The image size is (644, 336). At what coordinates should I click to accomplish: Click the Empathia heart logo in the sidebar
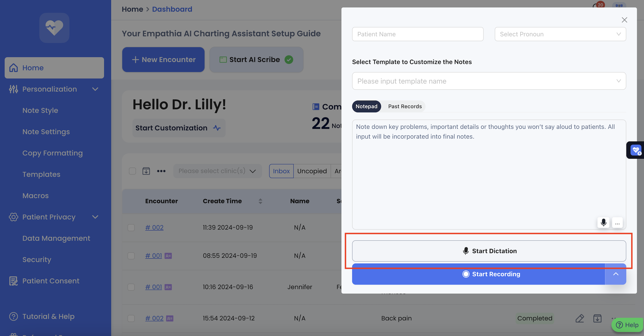pos(54,28)
